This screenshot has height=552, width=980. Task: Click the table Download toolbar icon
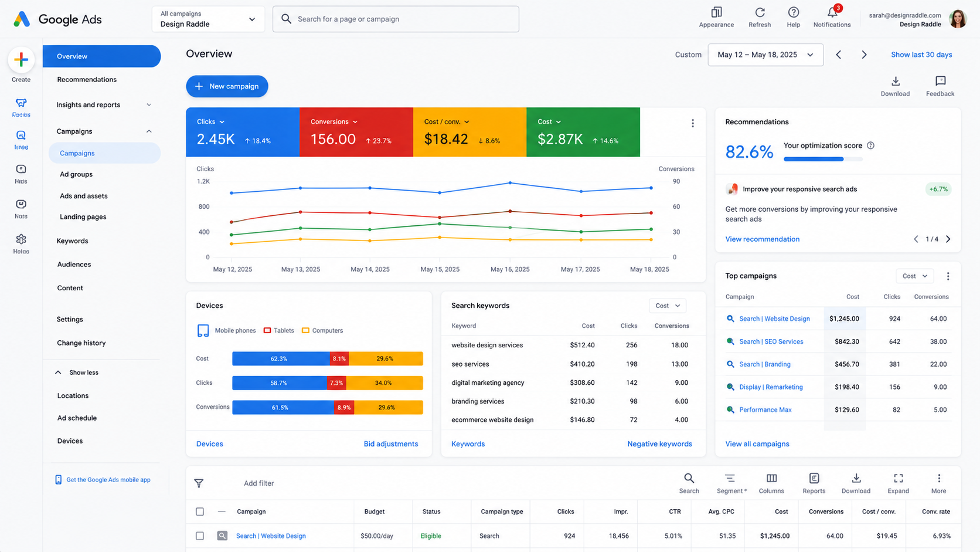click(x=856, y=478)
